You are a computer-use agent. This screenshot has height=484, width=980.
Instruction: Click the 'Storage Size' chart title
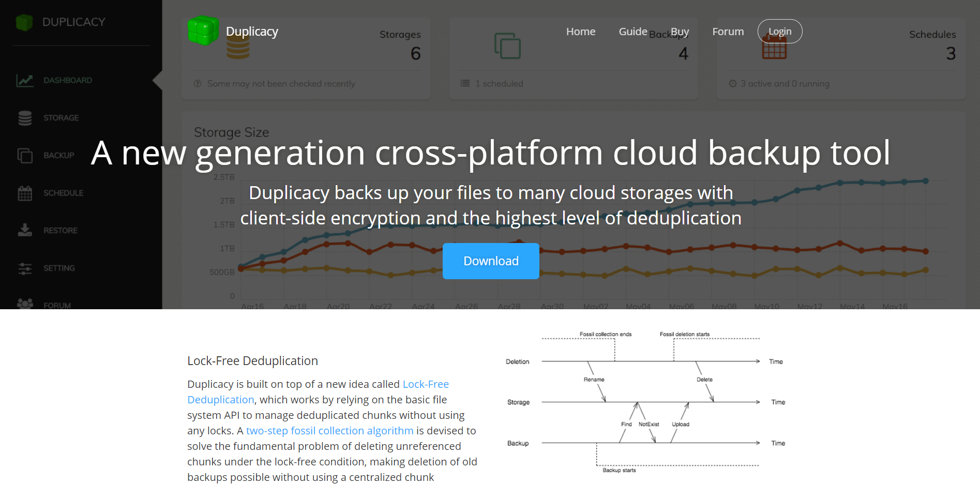coord(231,132)
